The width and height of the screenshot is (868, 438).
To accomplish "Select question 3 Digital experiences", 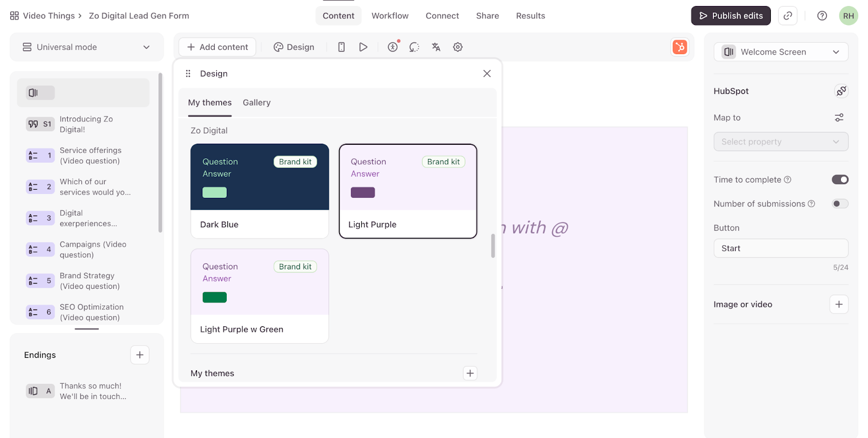I will 83,218.
